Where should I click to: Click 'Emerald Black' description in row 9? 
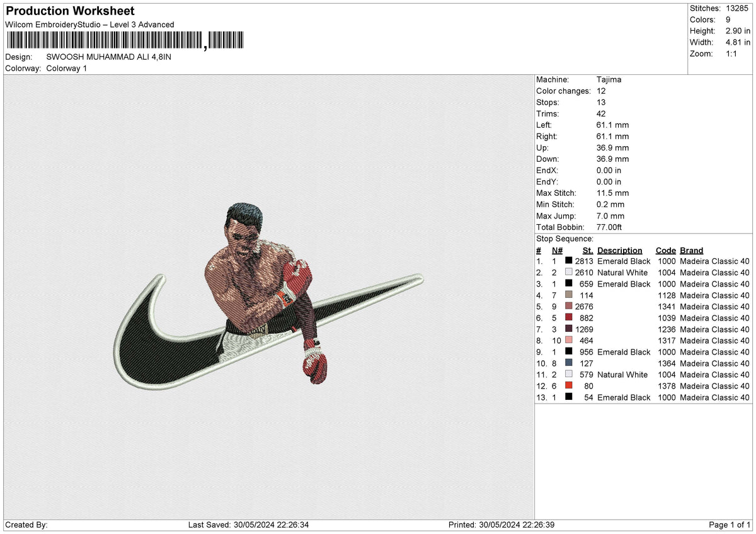[624, 352]
